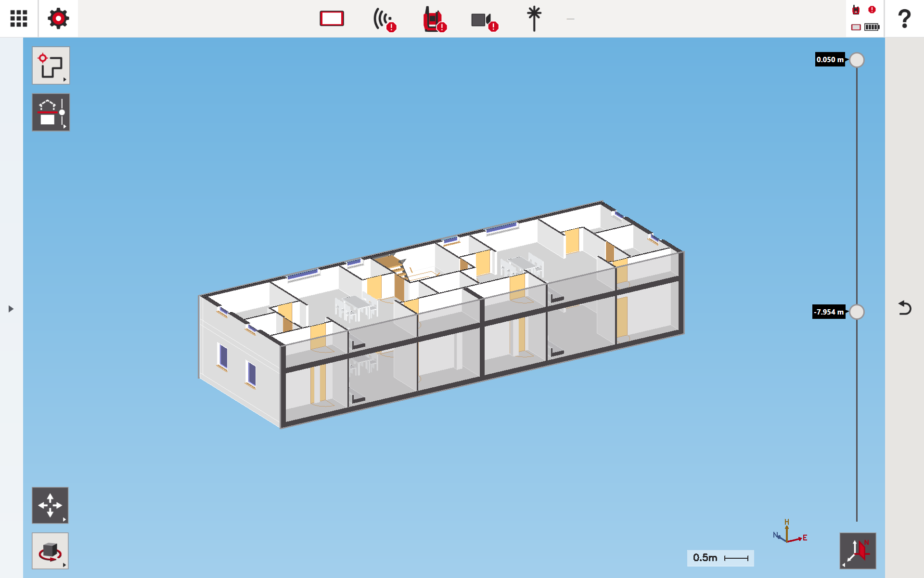
Task: Select the red instrument device icon
Action: [434, 20]
